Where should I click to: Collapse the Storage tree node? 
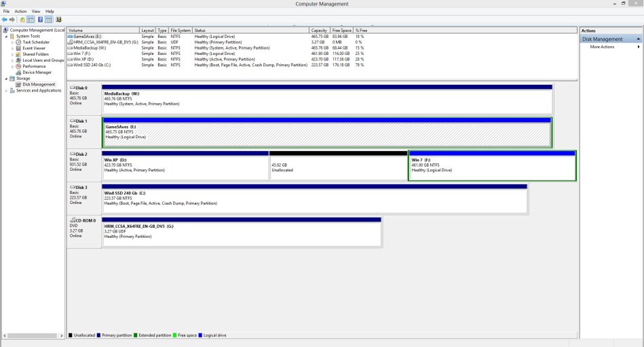tap(7, 79)
